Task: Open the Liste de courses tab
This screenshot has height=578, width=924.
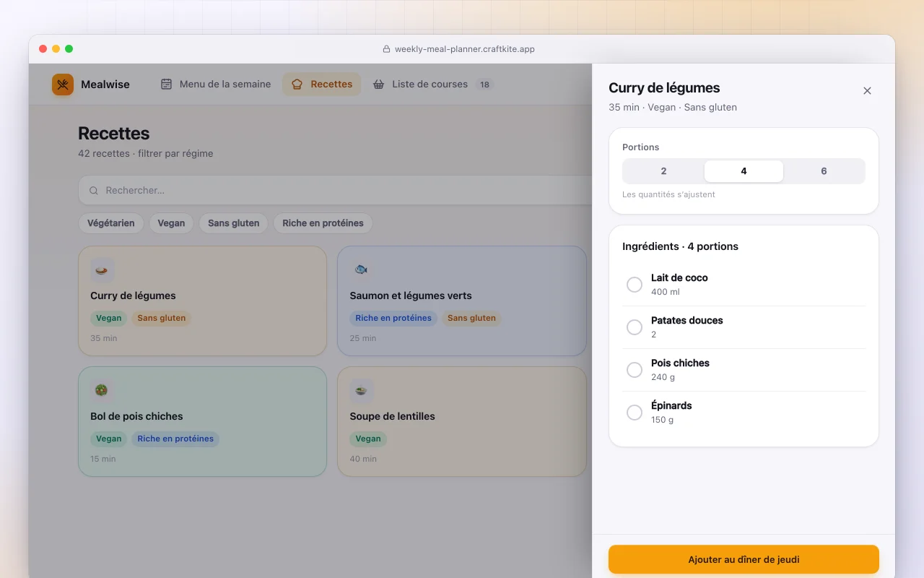Action: [x=432, y=85]
